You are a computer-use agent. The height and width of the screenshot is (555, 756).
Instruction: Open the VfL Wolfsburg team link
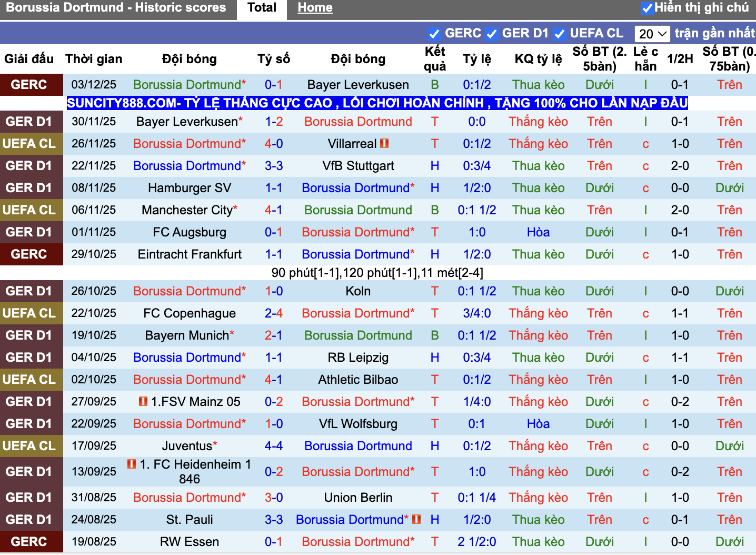[x=358, y=424]
